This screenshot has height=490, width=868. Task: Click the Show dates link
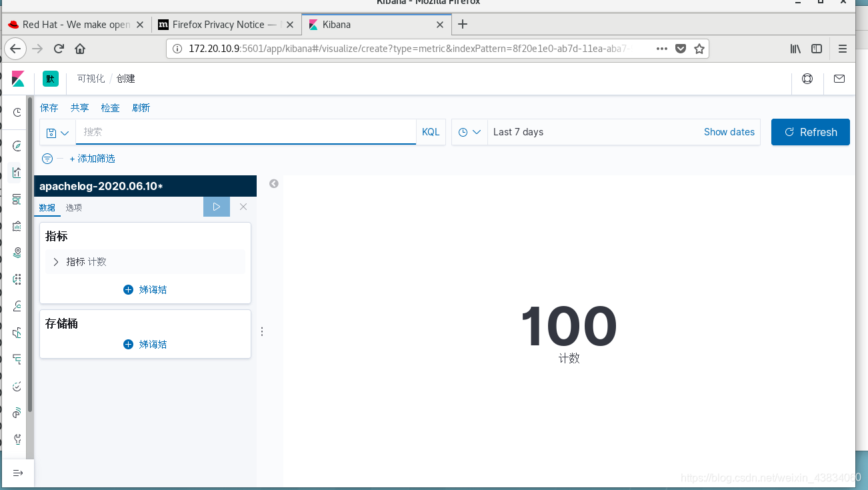pos(729,132)
